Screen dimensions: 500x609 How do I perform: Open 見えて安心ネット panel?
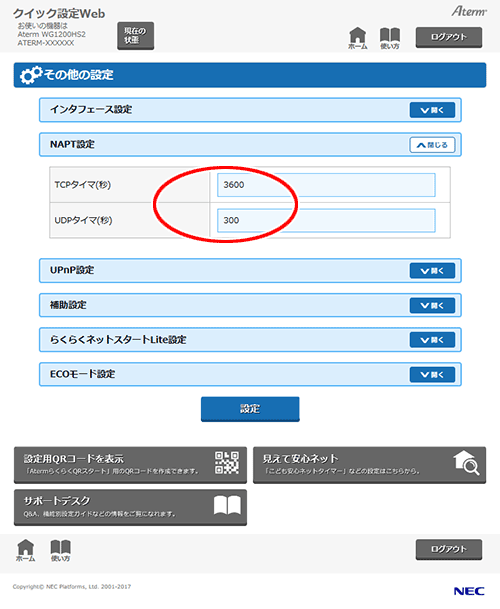tap(369, 465)
